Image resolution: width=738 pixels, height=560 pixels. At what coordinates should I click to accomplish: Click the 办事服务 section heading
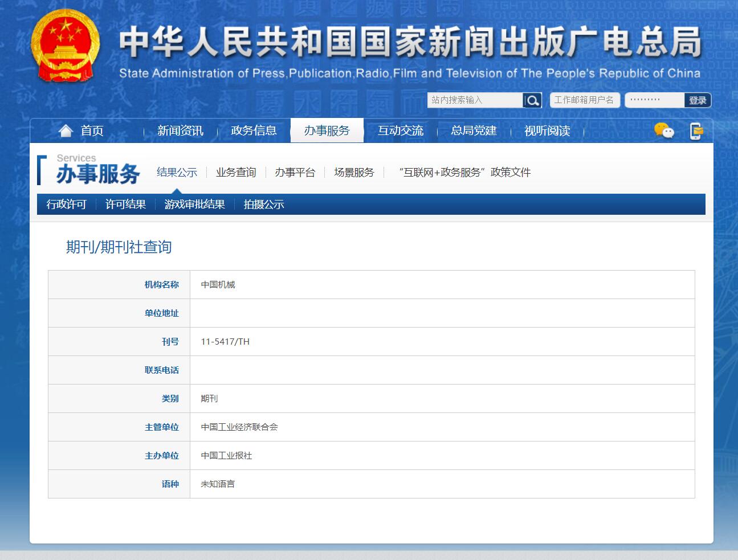tap(98, 174)
